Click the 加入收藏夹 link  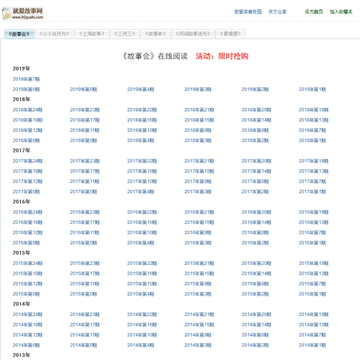pyautogui.click(x=341, y=12)
